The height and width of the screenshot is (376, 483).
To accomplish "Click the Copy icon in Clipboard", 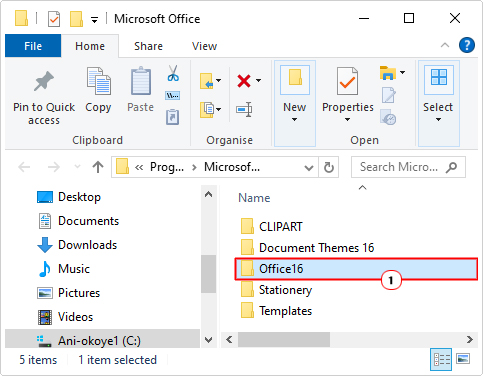I will [x=98, y=81].
